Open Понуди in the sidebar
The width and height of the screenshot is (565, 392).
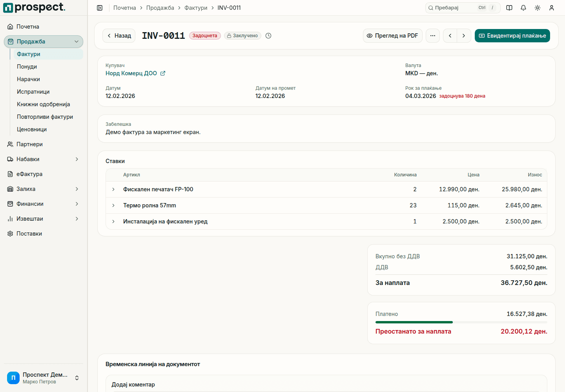[48, 67]
